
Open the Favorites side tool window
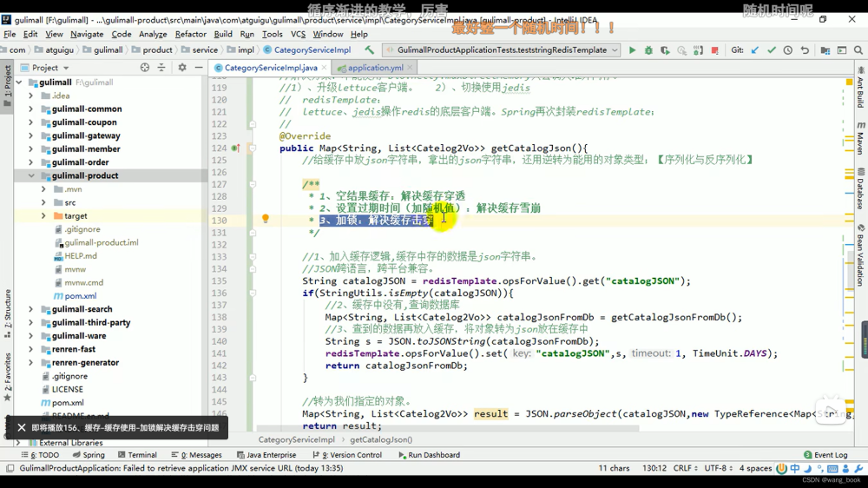click(x=7, y=377)
